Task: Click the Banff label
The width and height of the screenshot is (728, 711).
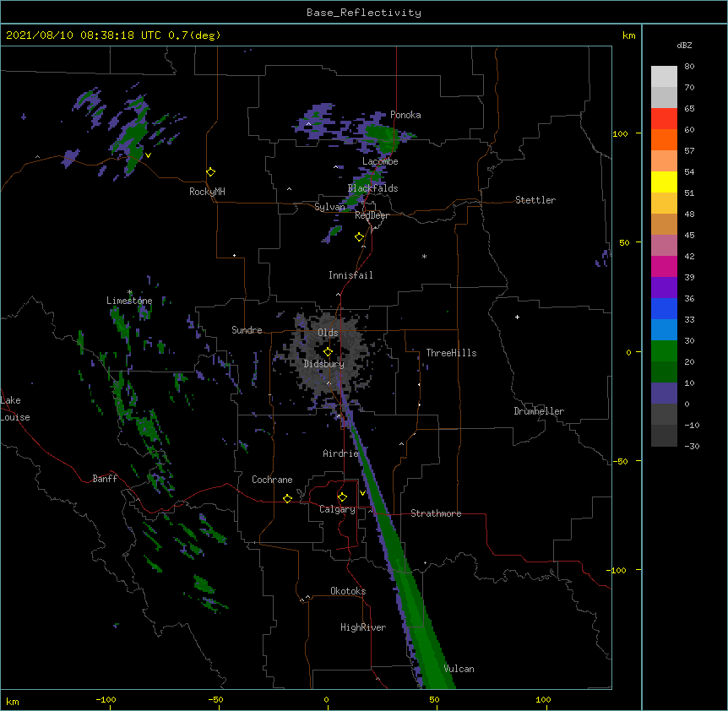Action: coord(105,479)
